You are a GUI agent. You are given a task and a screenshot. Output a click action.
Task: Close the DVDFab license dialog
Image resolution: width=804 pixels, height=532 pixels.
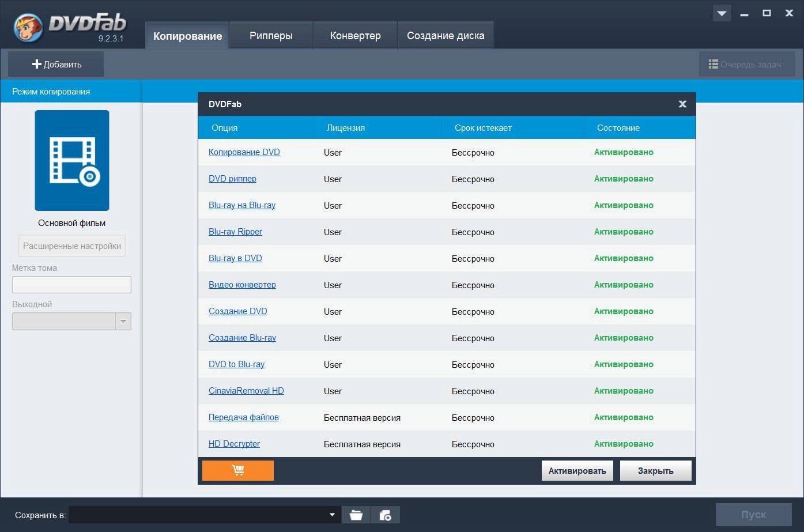pyautogui.click(x=682, y=104)
